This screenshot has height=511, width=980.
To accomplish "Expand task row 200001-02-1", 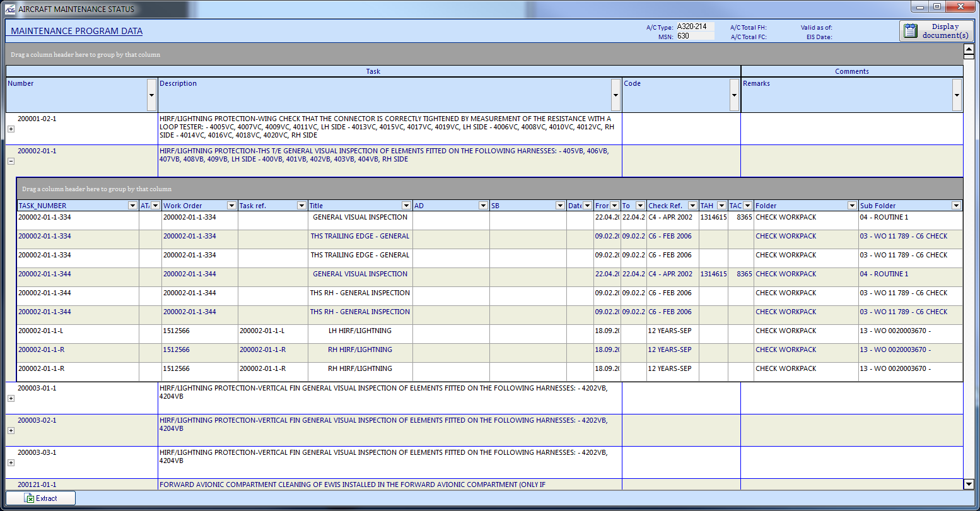I will coord(10,129).
